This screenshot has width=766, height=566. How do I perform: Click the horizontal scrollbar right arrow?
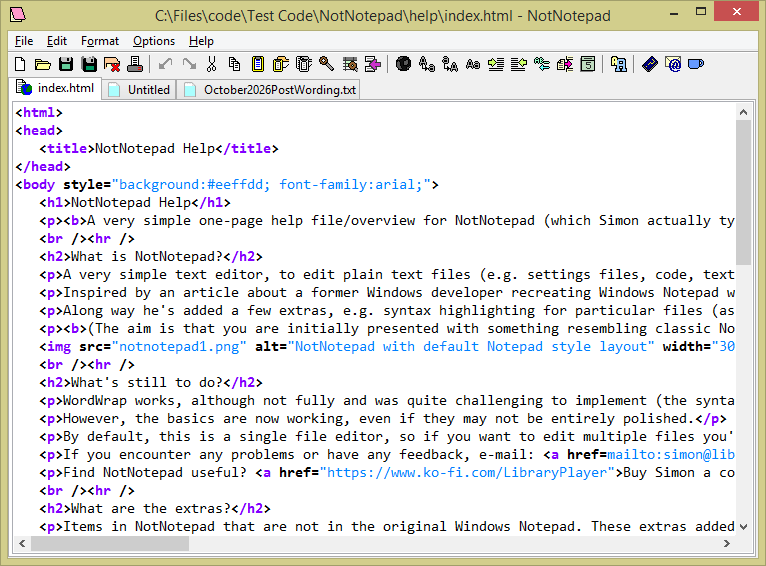pyautogui.click(x=727, y=543)
